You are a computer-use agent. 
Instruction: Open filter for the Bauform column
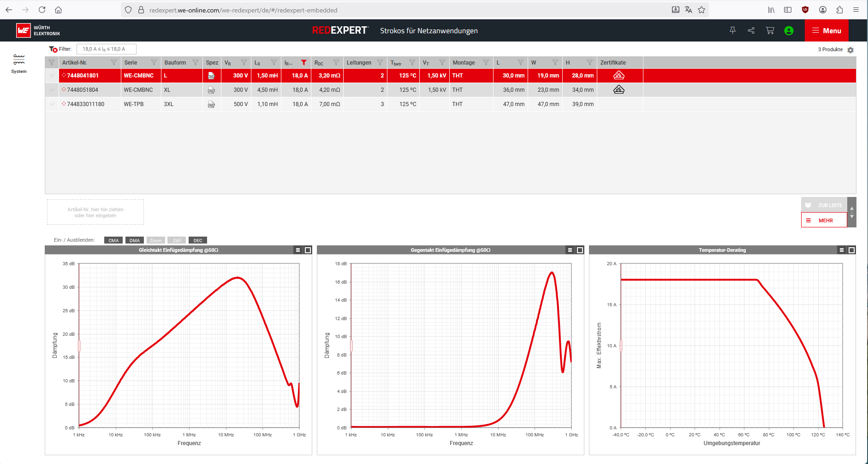coord(196,63)
